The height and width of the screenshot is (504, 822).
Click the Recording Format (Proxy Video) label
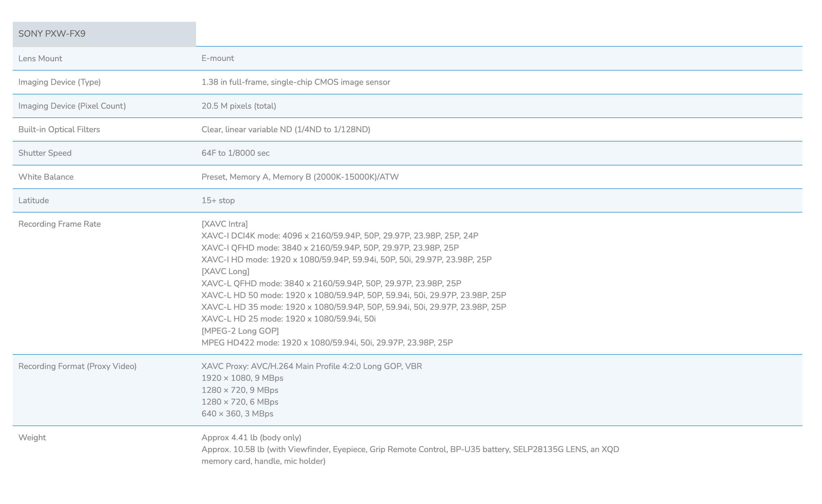pos(78,366)
